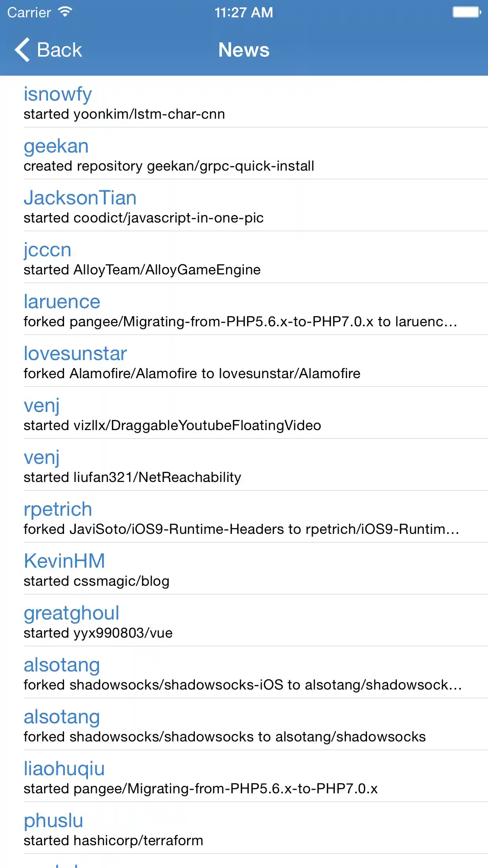The height and width of the screenshot is (868, 488).
Task: Tap the Back chevron arrow icon
Action: (22, 50)
